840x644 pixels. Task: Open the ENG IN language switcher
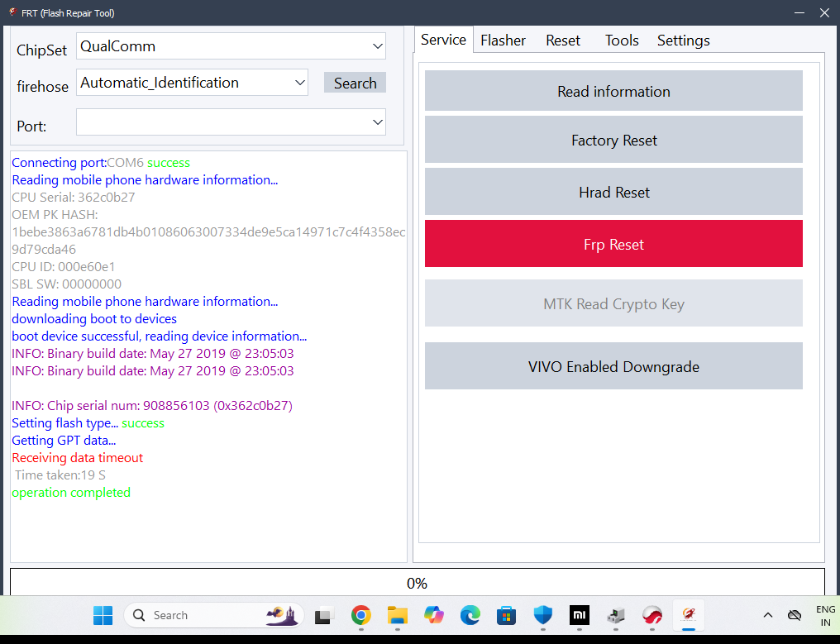click(x=826, y=616)
